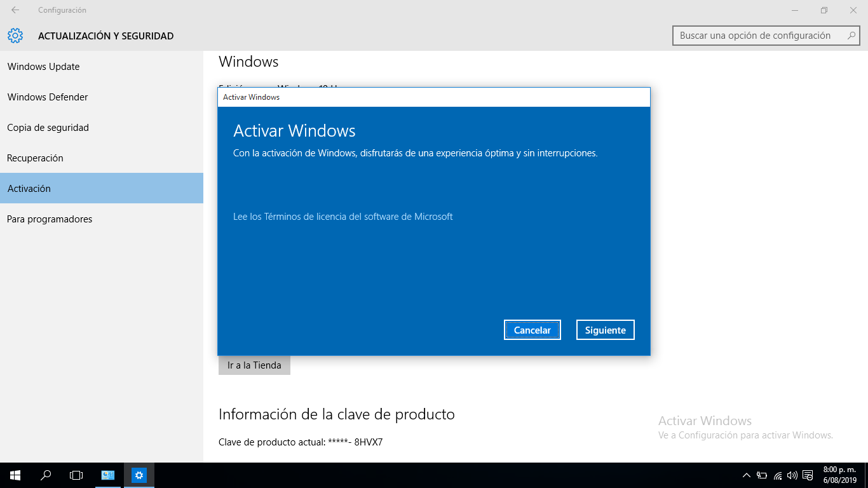Click the battery power icon
This screenshot has height=488, width=868.
click(762, 475)
